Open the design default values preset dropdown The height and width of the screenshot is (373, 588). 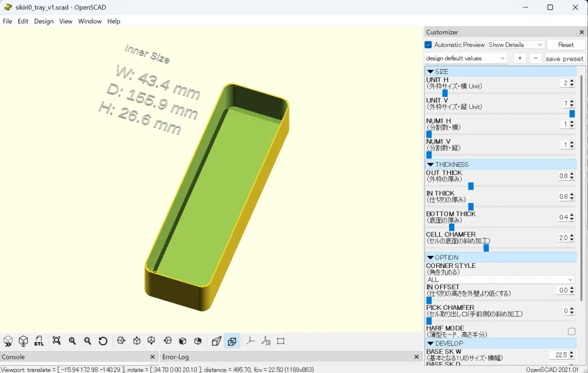[x=466, y=59]
